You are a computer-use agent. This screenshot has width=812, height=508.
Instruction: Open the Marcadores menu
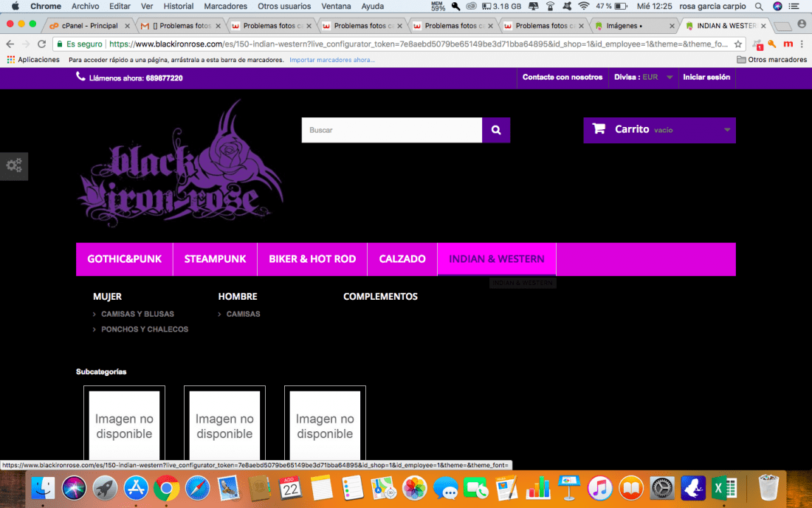click(225, 6)
